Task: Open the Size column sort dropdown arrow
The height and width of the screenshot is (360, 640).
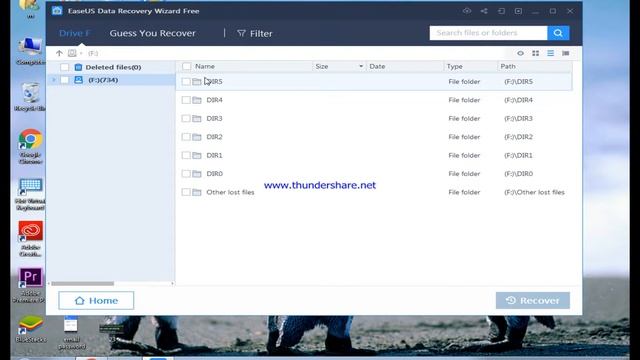Action: point(361,66)
